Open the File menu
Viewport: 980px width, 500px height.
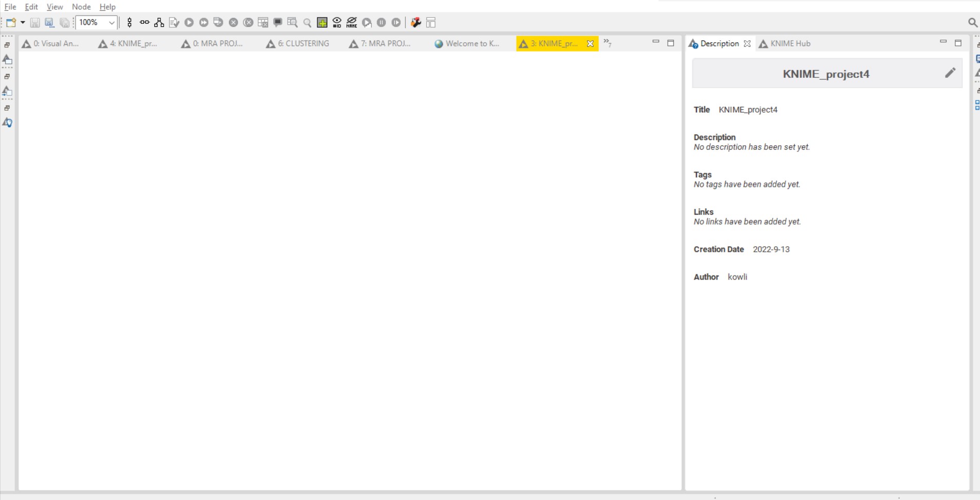point(10,7)
